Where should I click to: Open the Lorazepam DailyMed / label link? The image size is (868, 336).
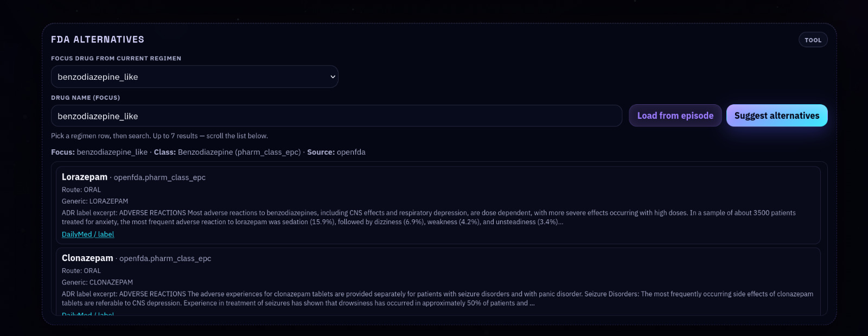88,234
